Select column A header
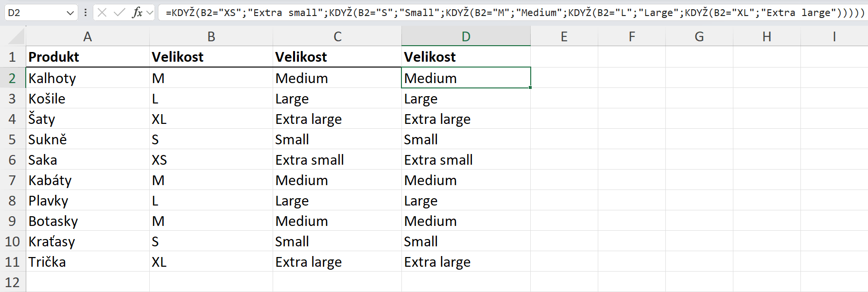Image resolution: width=868 pixels, height=292 pixels. coord(87,37)
